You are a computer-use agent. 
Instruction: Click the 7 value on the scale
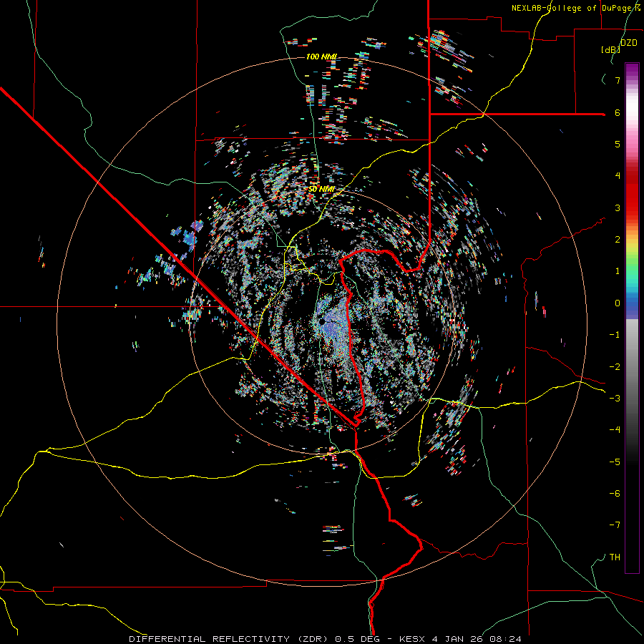(618, 80)
